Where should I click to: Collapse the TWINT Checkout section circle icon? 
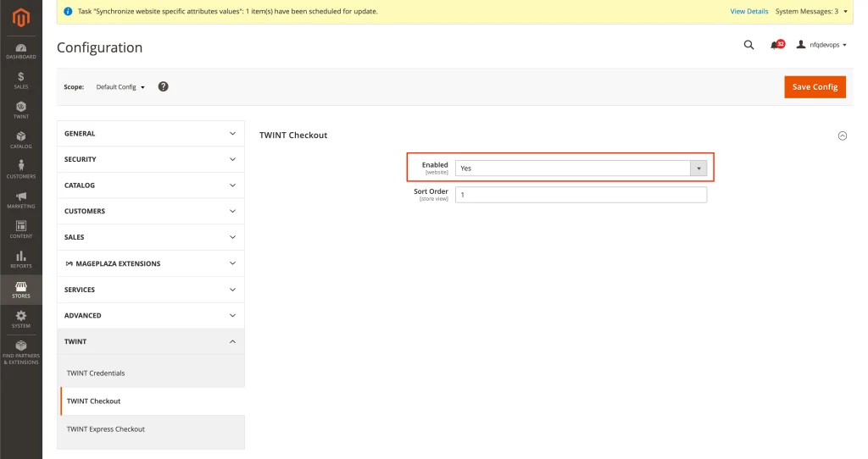pyautogui.click(x=842, y=135)
